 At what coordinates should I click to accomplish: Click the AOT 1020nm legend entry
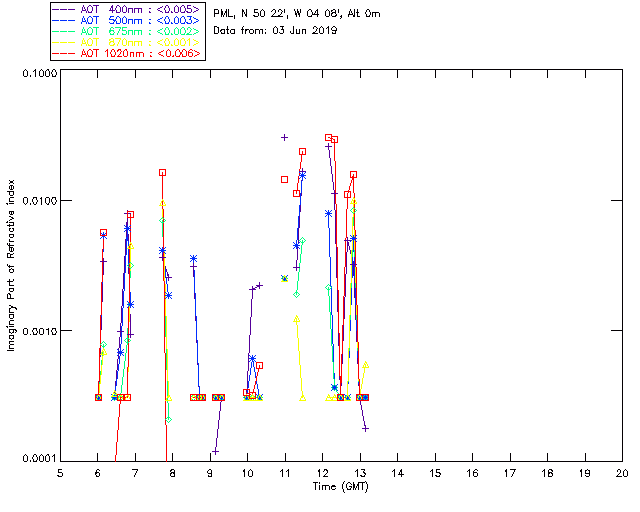pos(128,53)
